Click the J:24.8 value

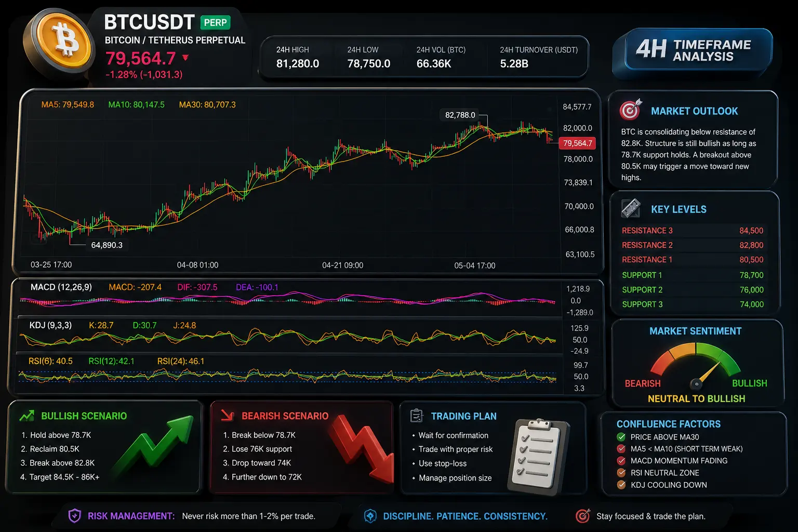coord(184,325)
